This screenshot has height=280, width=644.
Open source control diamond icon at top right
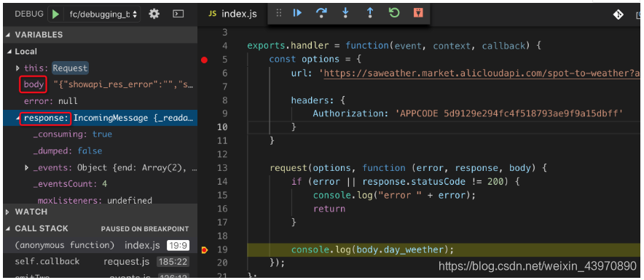click(618, 15)
